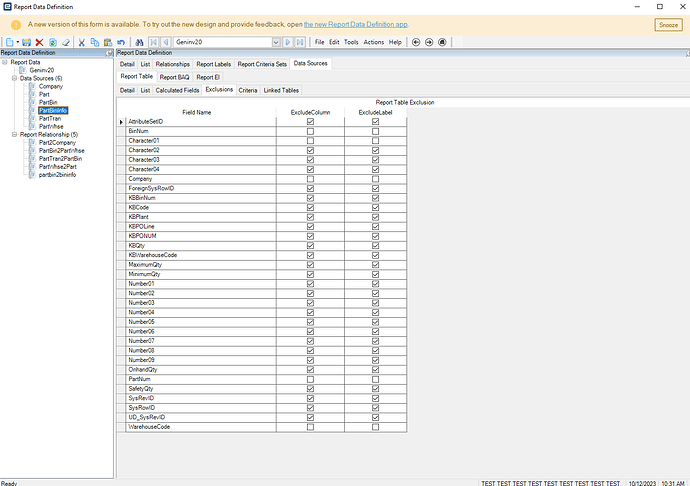Image resolution: width=690 pixels, height=486 pixels.
Task: Click the Snooze button
Action: point(668,24)
